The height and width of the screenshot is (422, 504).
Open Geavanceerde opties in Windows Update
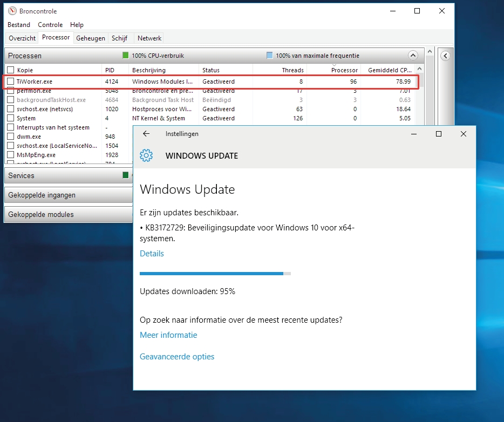(177, 357)
